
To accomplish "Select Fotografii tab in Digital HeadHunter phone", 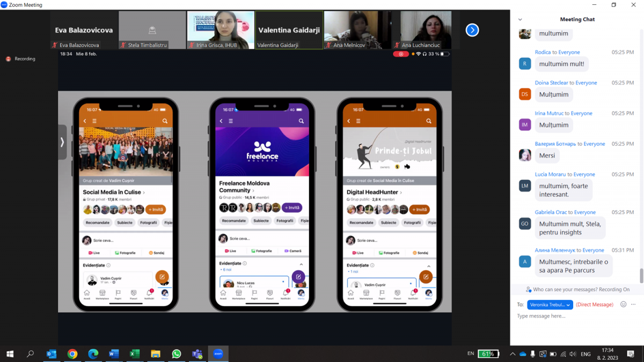I will coord(412,223).
